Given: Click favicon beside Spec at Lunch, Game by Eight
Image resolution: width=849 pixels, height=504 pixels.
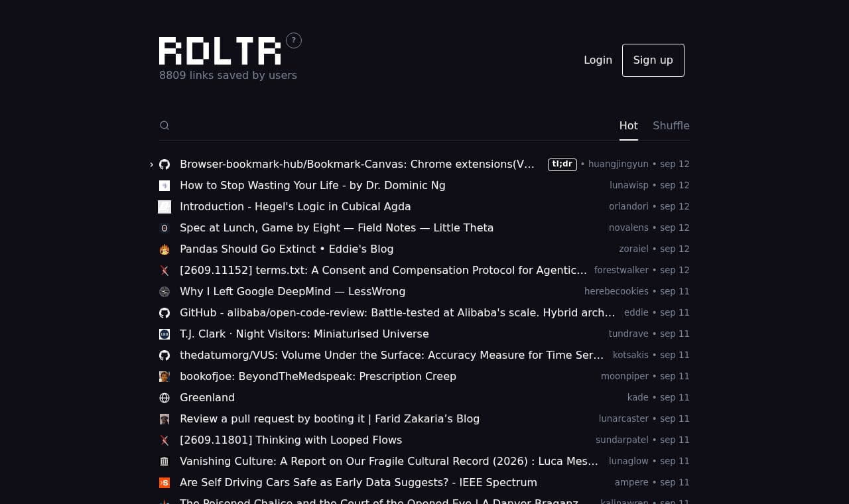Looking at the screenshot, I should 164,228.
